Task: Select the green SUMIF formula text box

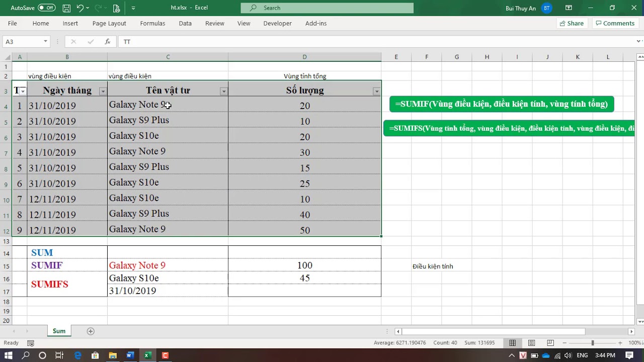Action: click(502, 104)
